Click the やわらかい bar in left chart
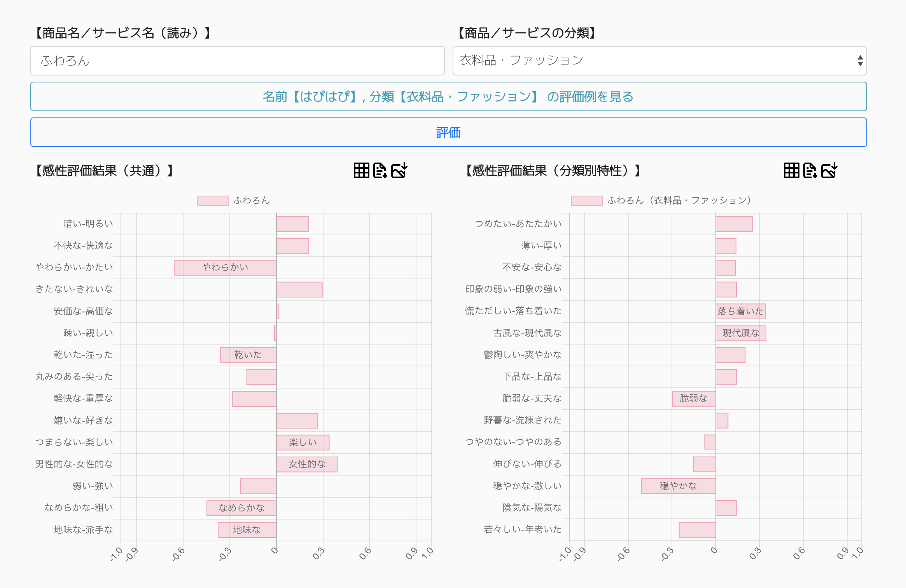 pos(225,268)
